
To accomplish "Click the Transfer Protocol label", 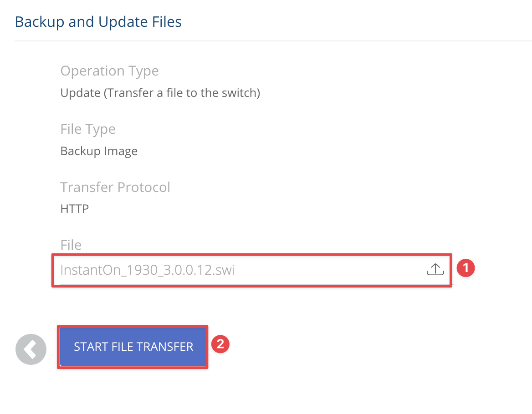I will (115, 187).
